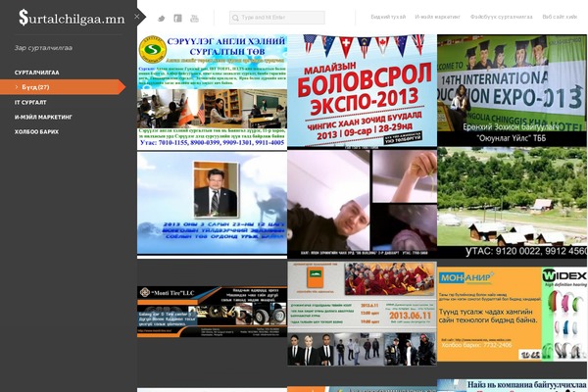Focus the 'Type and hit Enter' search field
This screenshot has width=588, height=392.
[x=277, y=18]
